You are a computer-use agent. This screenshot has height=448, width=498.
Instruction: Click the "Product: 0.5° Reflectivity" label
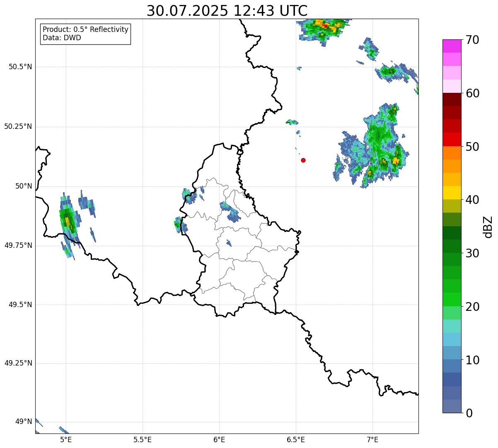[x=85, y=29]
